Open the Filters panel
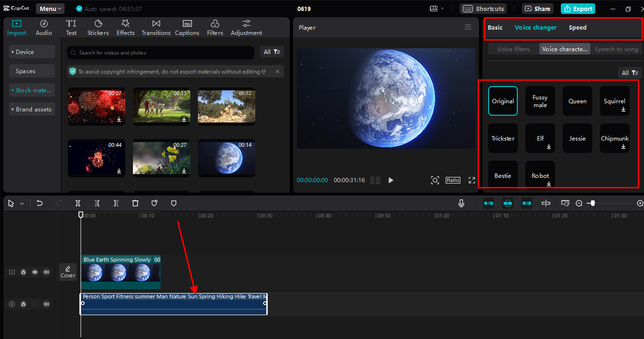 click(x=215, y=28)
